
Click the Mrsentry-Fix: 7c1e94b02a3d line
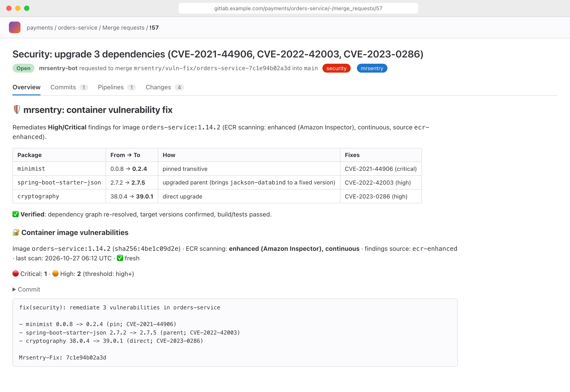63,357
